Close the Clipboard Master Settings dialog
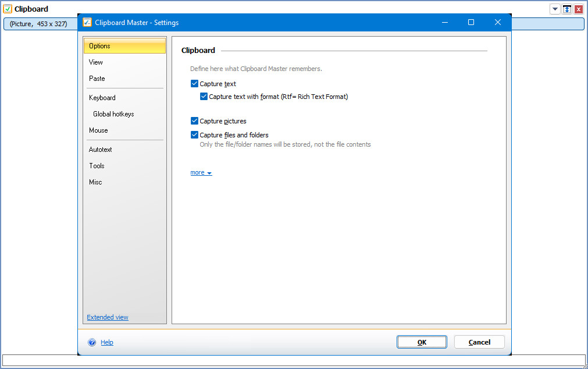Screen dimensions: 588x369 (x=498, y=23)
